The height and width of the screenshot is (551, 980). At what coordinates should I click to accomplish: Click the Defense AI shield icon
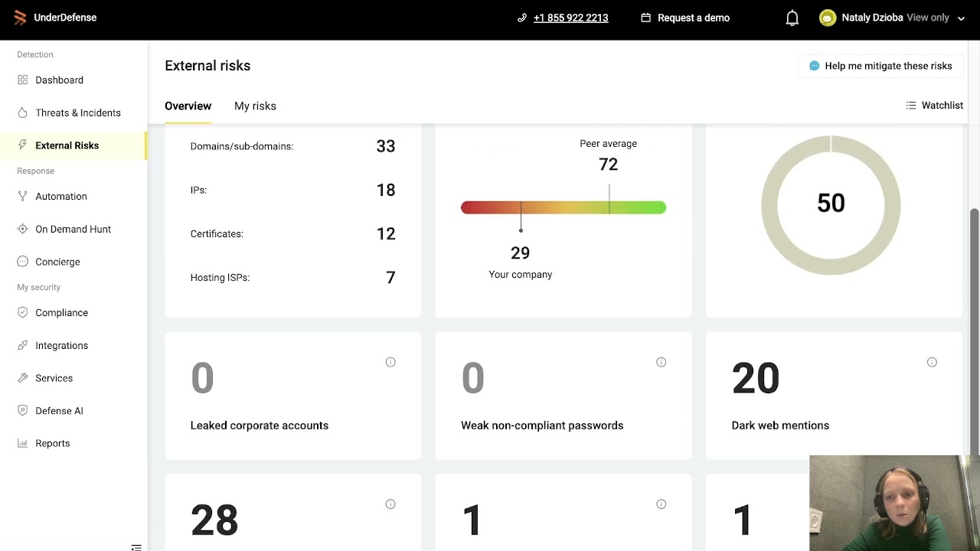22,411
